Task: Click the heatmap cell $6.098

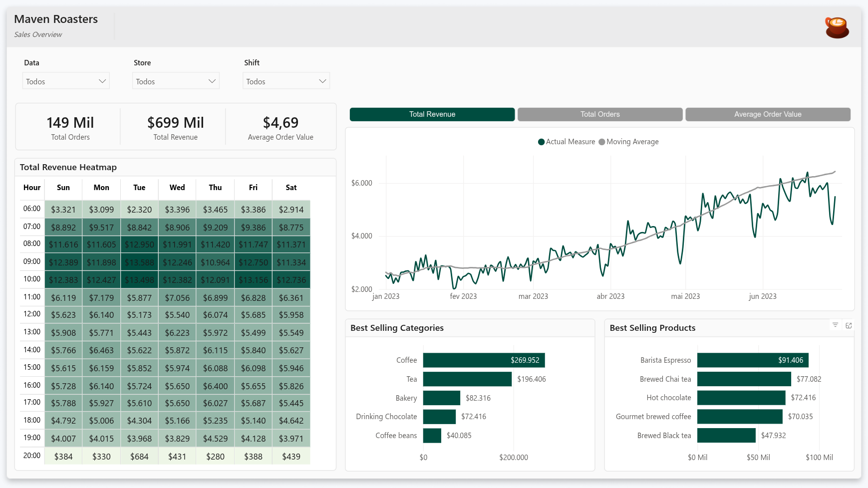Action: point(253,368)
